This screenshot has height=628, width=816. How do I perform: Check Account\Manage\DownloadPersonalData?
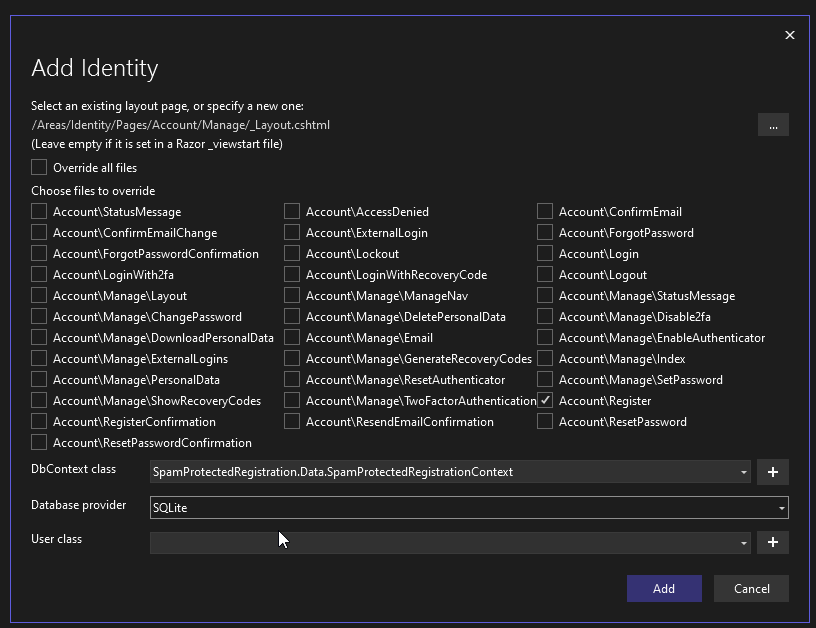click(x=39, y=337)
